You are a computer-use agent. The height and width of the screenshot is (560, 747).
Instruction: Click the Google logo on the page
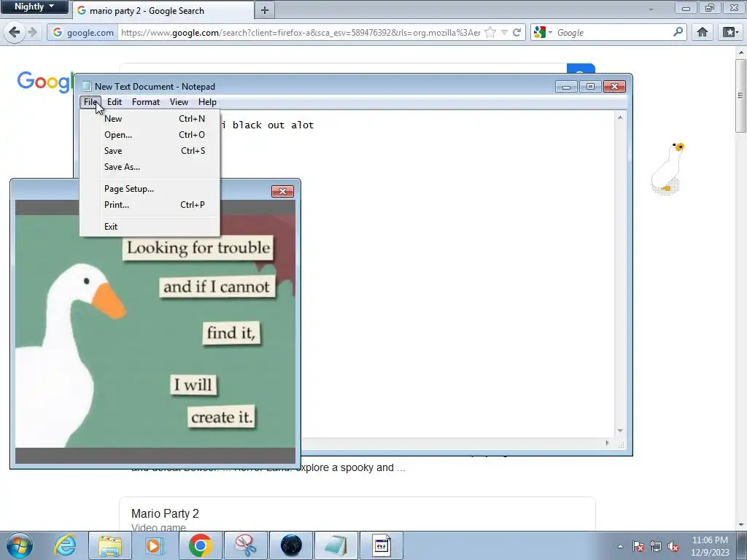click(x=44, y=82)
